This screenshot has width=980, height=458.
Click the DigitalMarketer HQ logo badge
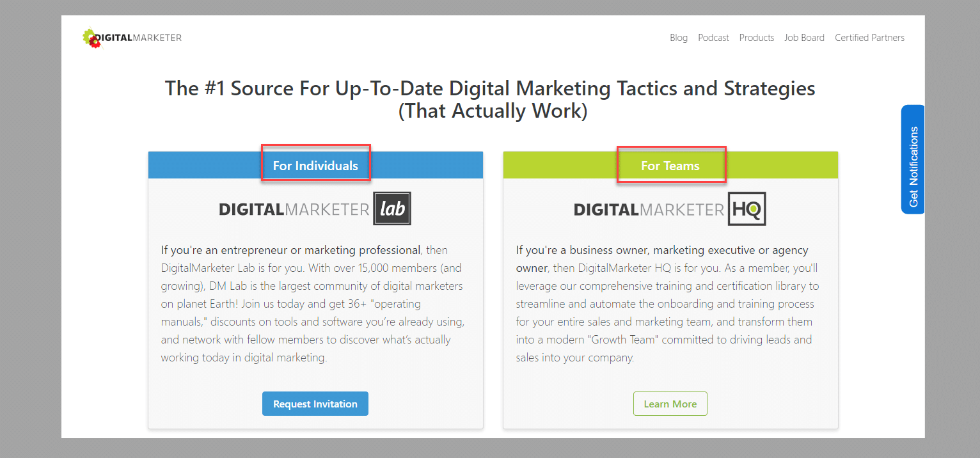(747, 209)
